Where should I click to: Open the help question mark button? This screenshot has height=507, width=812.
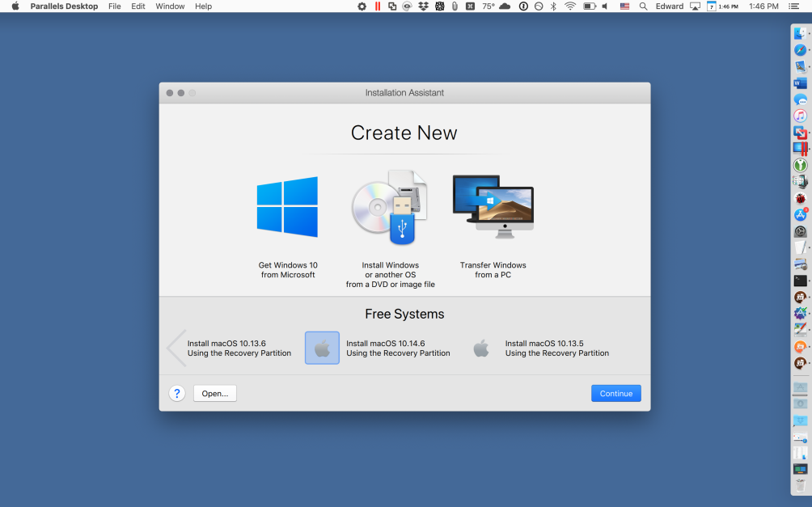click(x=177, y=394)
